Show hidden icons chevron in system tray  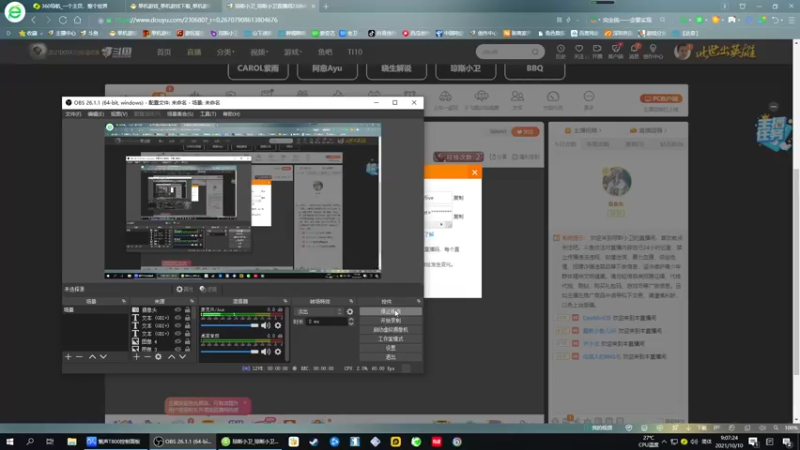(664, 441)
